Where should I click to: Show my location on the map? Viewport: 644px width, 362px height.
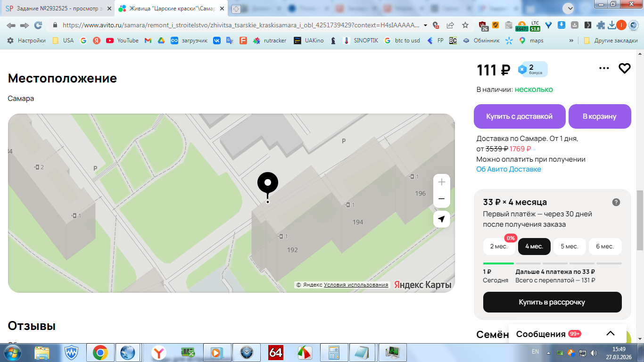[442, 219]
